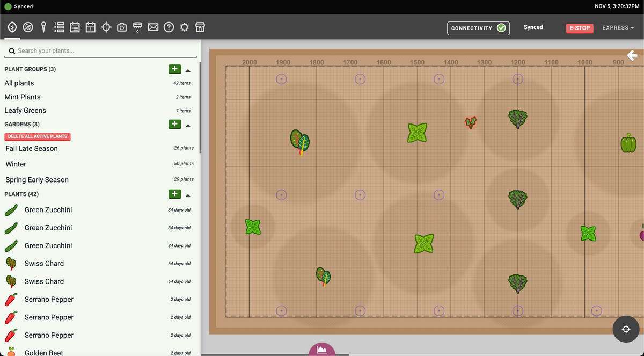Open the Sequences panel
The height and width of the screenshot is (356, 644).
pos(59,27)
